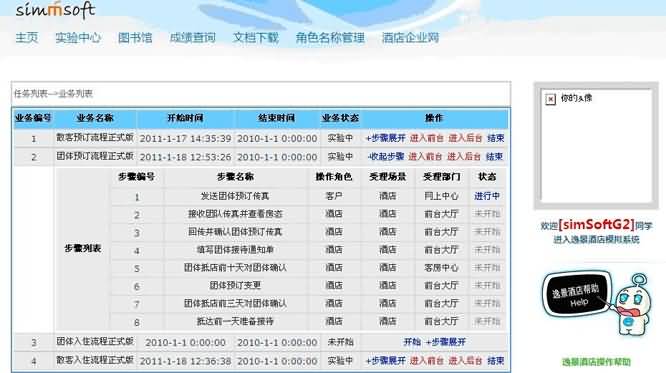Open 角色名称管理 menu item

pos(330,37)
